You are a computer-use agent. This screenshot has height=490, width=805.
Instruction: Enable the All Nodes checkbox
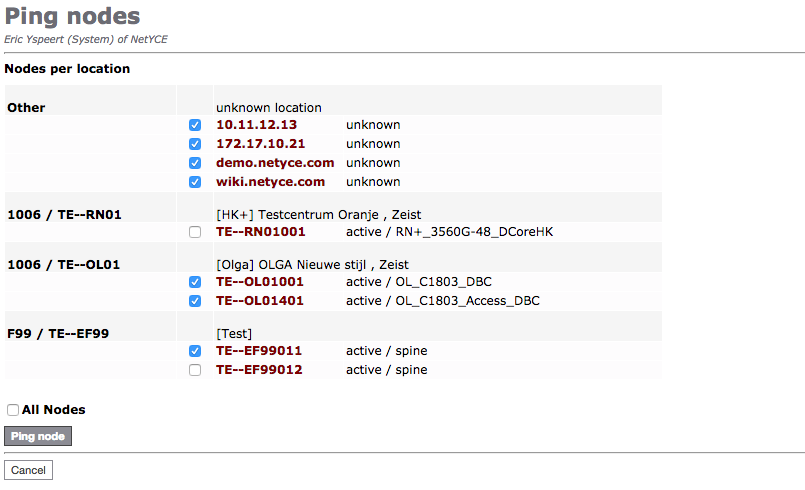click(x=13, y=410)
